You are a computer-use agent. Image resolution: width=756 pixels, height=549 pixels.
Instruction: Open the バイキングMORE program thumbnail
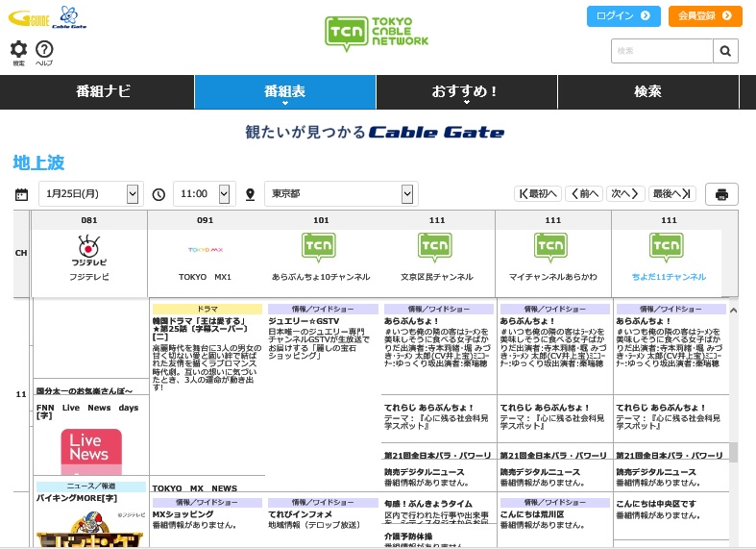click(x=89, y=528)
